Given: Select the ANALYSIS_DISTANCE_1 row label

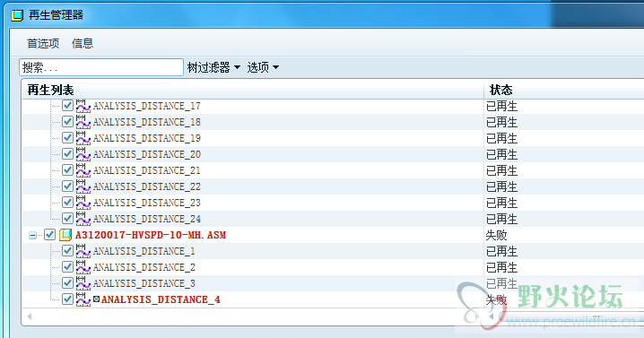Looking at the screenshot, I should tap(144, 251).
